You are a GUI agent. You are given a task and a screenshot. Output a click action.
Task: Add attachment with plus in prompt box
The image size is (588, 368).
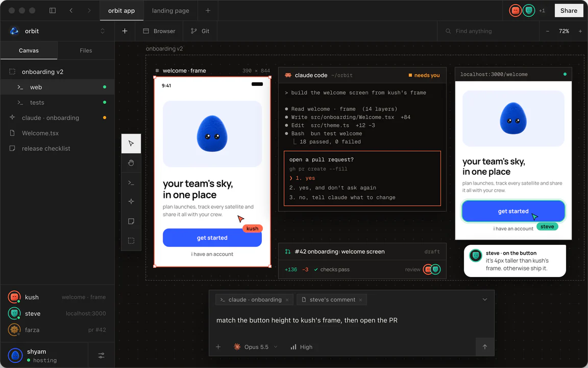click(x=218, y=347)
